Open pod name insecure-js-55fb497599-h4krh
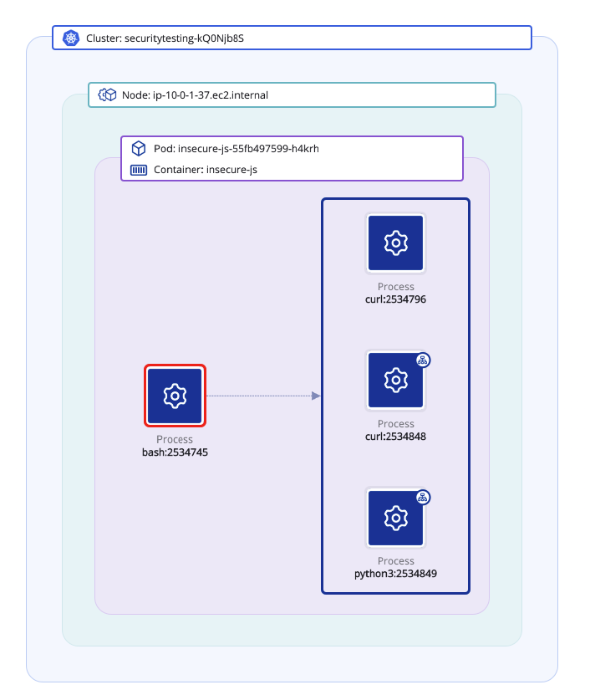The height and width of the screenshot is (700, 590). [237, 149]
